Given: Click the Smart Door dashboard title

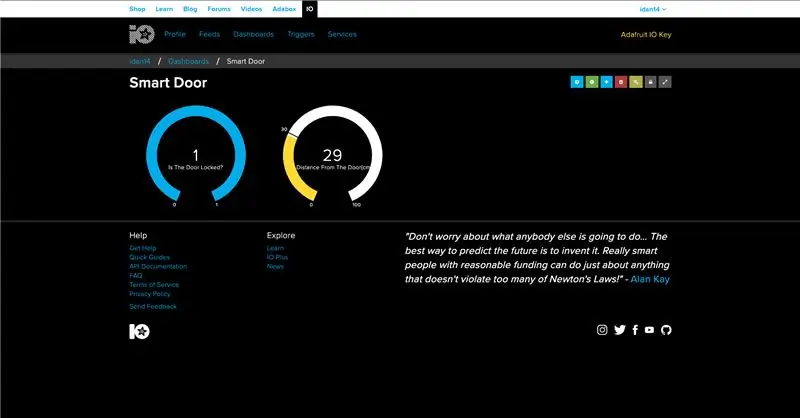Looking at the screenshot, I should click(x=168, y=83).
